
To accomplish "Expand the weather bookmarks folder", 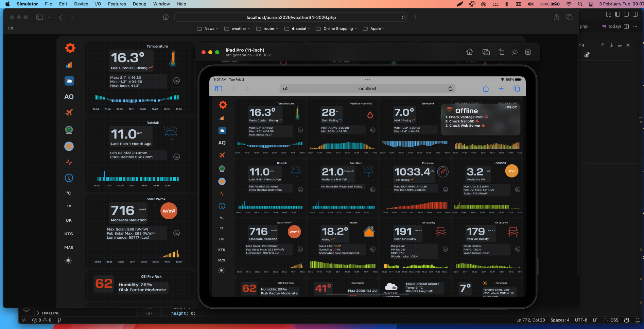I will point(237,29).
